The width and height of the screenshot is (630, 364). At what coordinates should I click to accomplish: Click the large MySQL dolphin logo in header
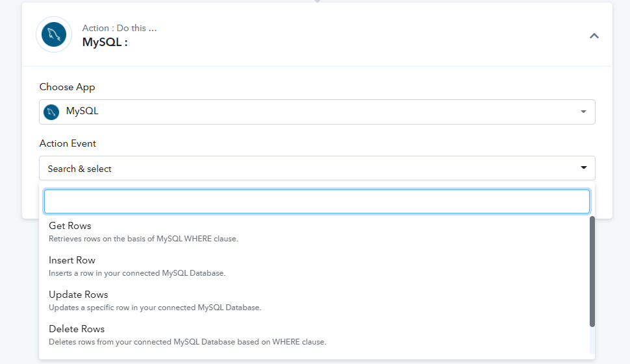(x=54, y=34)
